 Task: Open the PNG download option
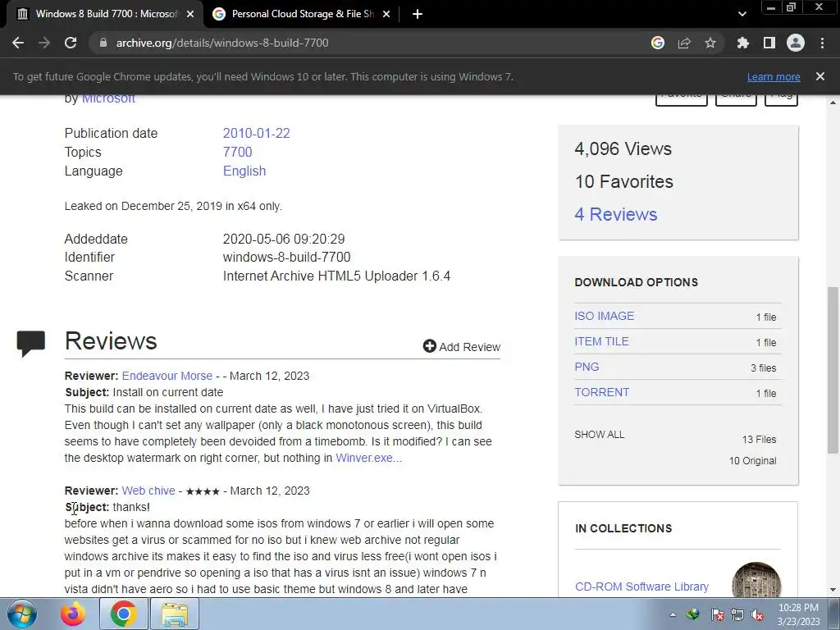click(x=587, y=367)
